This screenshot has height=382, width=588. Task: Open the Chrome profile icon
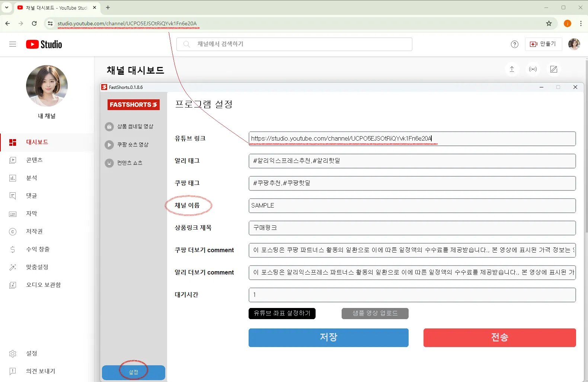pos(568,23)
